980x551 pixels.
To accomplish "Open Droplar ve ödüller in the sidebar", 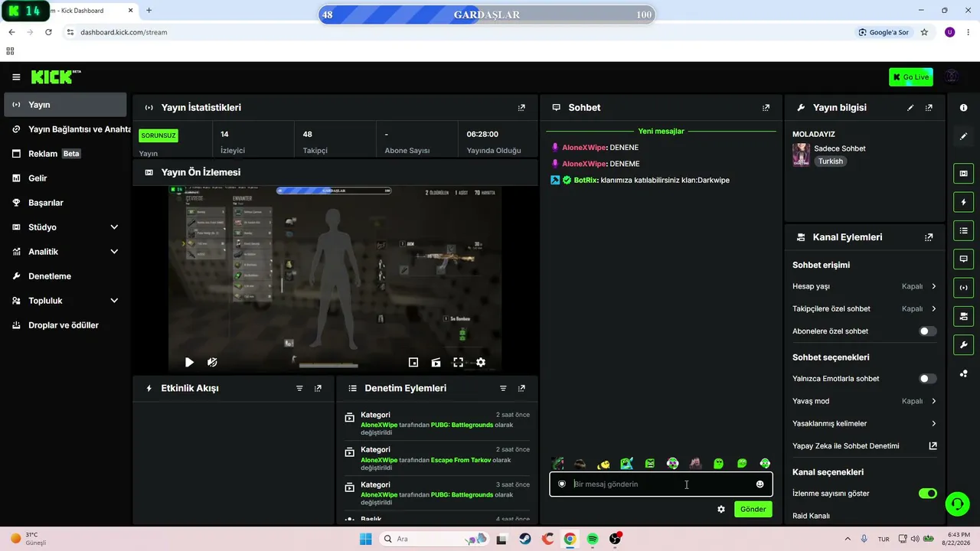I will pos(65,325).
